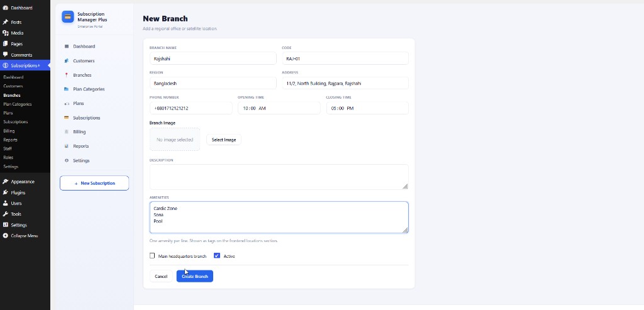The width and height of the screenshot is (644, 310).
Task: Click the portal Billing receipt icon
Action: tap(67, 132)
